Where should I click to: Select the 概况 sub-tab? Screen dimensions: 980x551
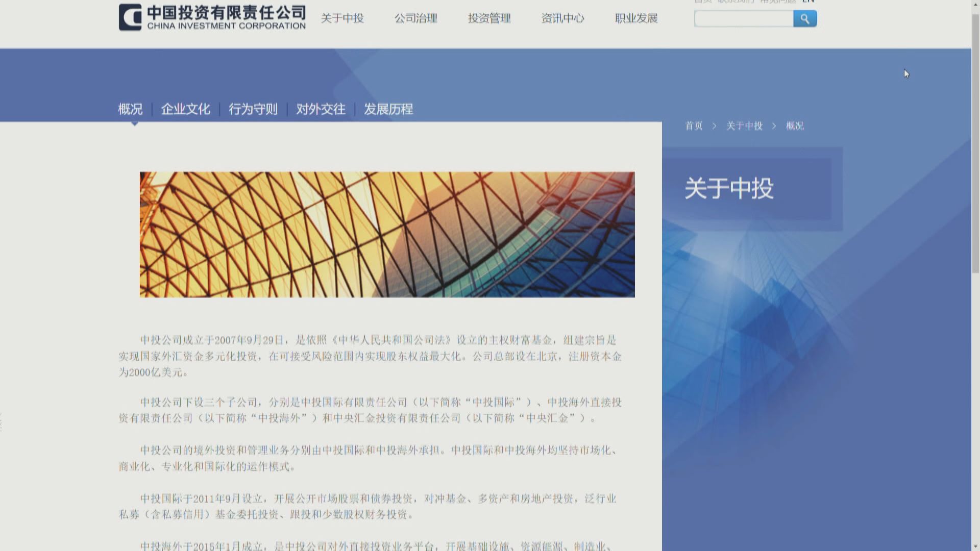[x=130, y=109]
